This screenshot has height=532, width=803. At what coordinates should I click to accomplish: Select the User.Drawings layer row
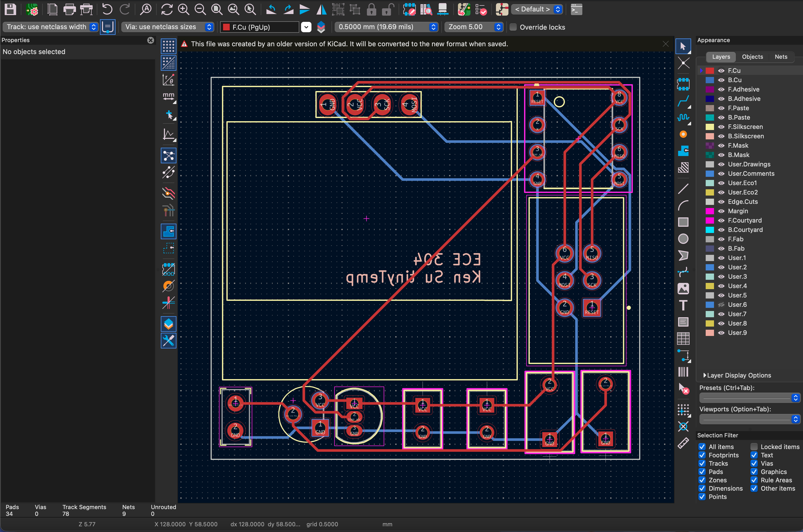(x=749, y=164)
